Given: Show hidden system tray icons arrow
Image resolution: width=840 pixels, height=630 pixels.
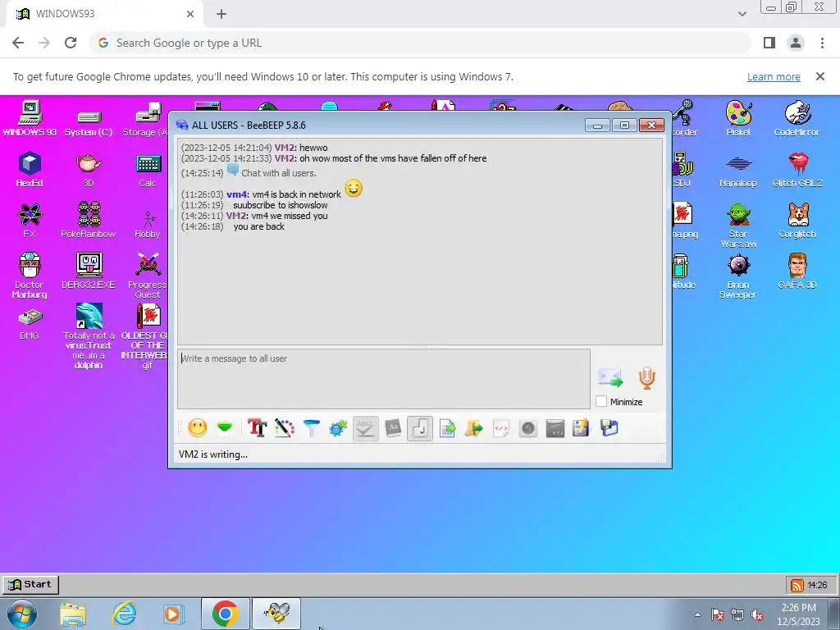Looking at the screenshot, I should point(697,614).
